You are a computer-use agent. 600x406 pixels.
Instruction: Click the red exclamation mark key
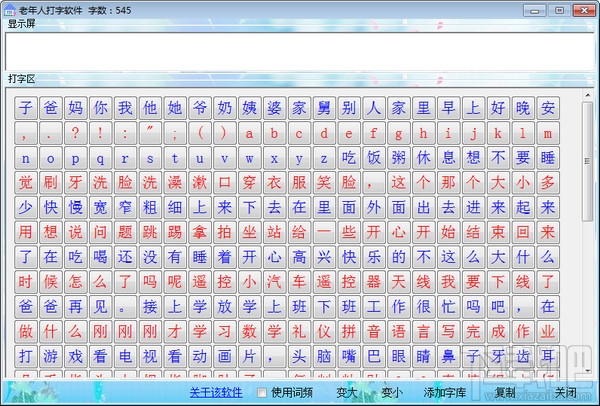pos(100,133)
